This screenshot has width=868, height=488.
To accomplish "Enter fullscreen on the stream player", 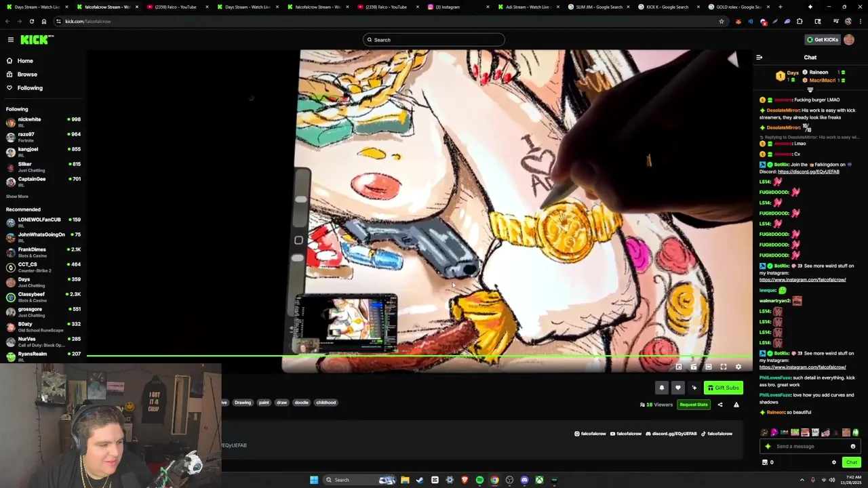I will [x=724, y=367].
